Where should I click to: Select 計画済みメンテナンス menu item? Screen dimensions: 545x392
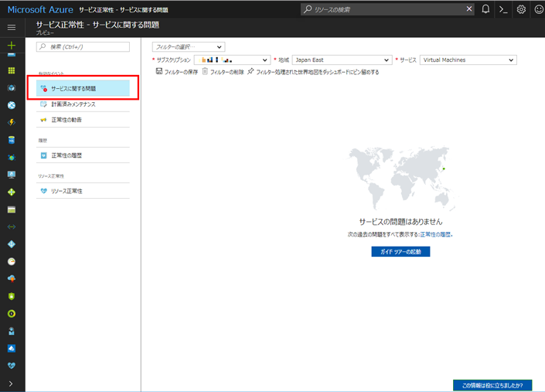point(83,104)
